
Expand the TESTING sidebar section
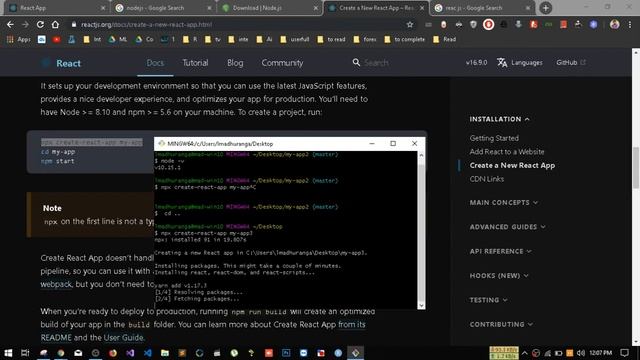point(489,300)
